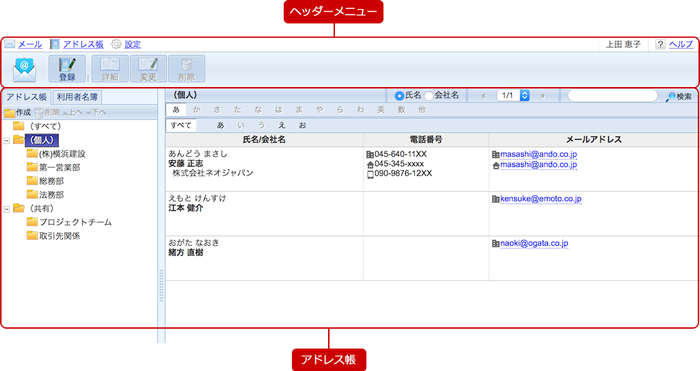Select the (共有) folder
The height and width of the screenshot is (371, 700).
coord(41,208)
